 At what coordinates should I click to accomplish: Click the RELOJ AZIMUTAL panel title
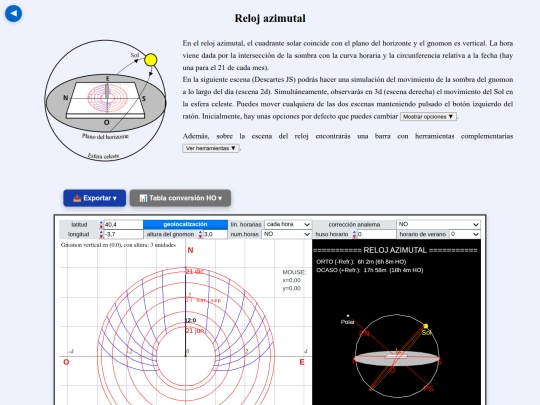tap(395, 250)
